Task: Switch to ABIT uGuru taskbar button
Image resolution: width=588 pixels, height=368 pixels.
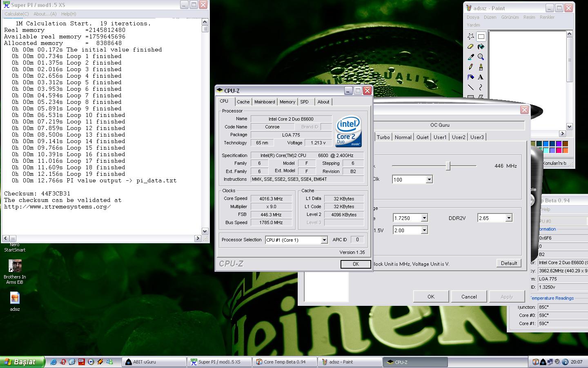Action: 154,362
